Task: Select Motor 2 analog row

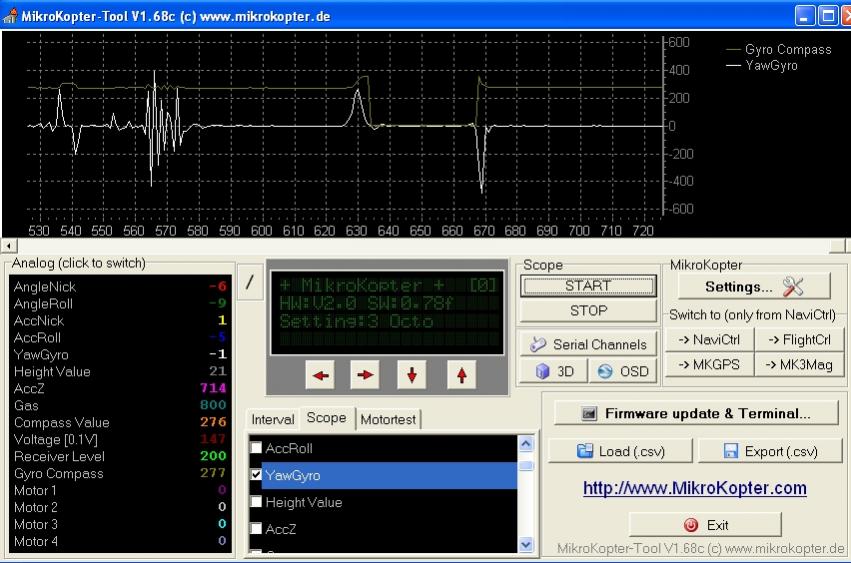Action: coord(119,507)
